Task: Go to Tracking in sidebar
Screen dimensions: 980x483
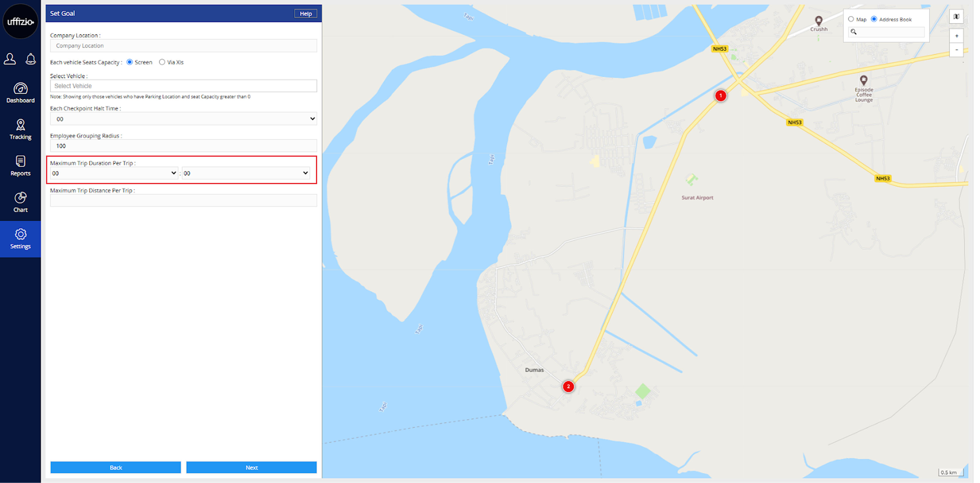Action: pos(20,129)
